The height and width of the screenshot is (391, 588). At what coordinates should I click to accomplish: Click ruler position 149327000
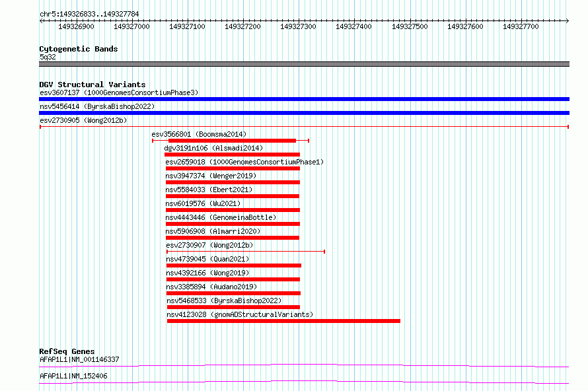(x=131, y=26)
